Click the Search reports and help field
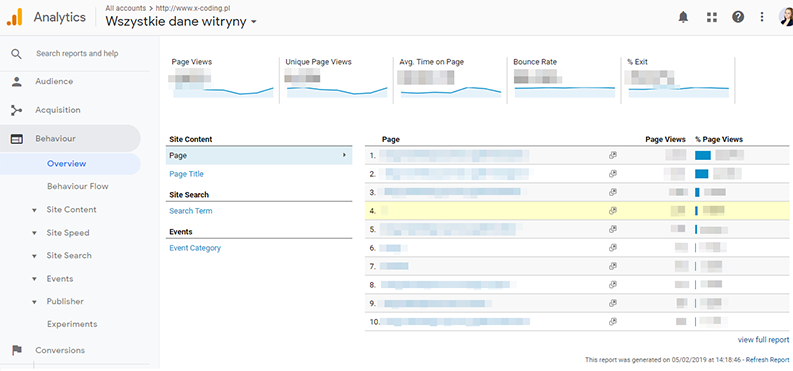The height and width of the screenshot is (371, 793). [x=77, y=54]
